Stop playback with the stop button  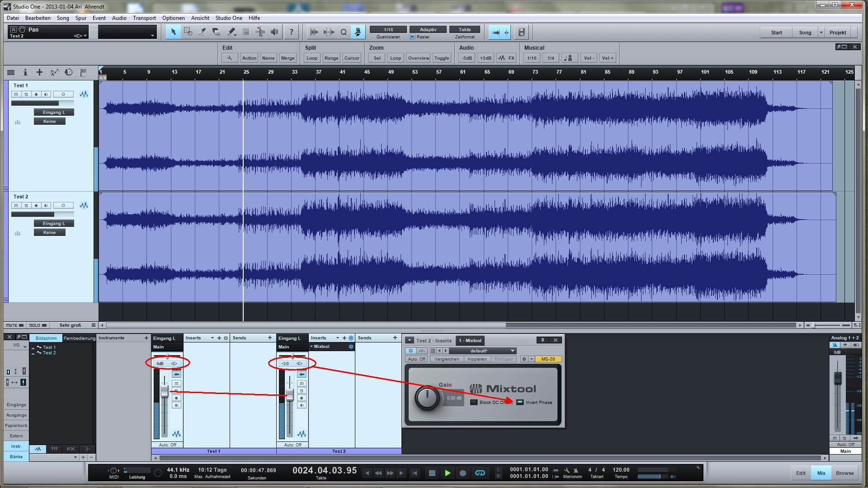[x=432, y=473]
